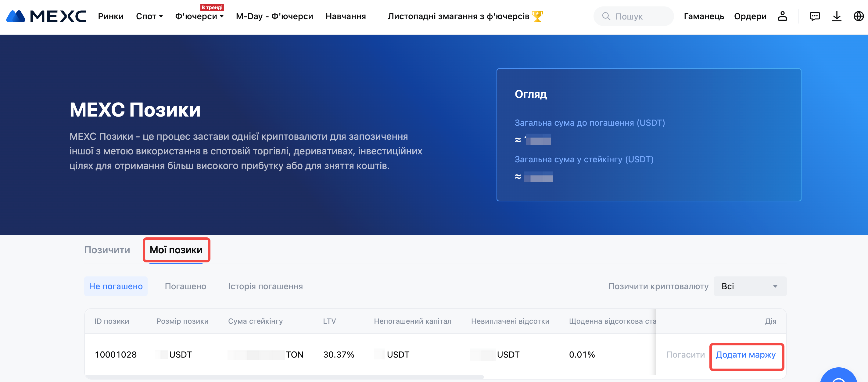The width and height of the screenshot is (868, 382).
Task: Click the trophy icon next to competition
Action: 537,16
